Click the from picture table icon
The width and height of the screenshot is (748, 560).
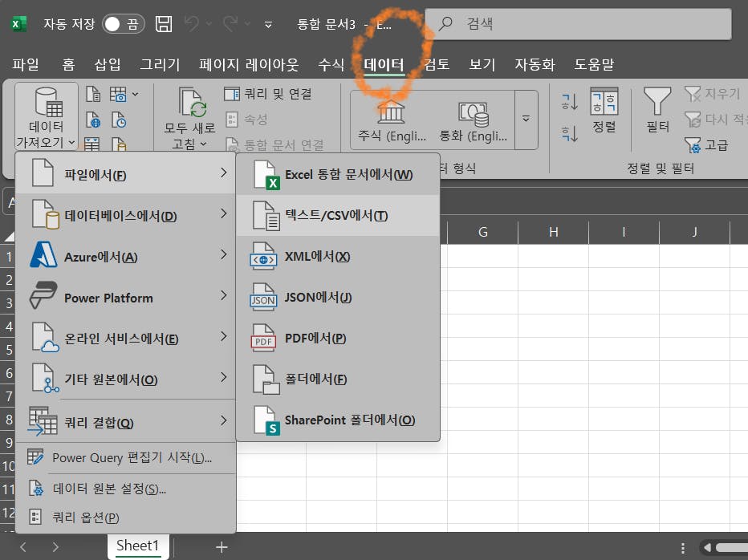tap(118, 94)
